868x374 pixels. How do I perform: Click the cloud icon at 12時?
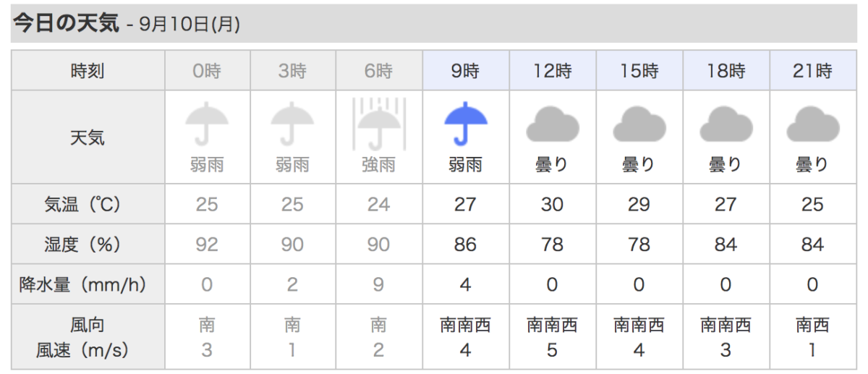click(552, 124)
